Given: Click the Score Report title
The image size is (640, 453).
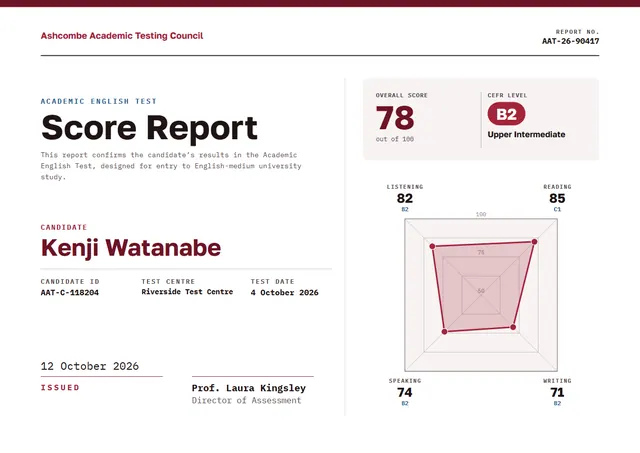Looking at the screenshot, I should (x=149, y=127).
